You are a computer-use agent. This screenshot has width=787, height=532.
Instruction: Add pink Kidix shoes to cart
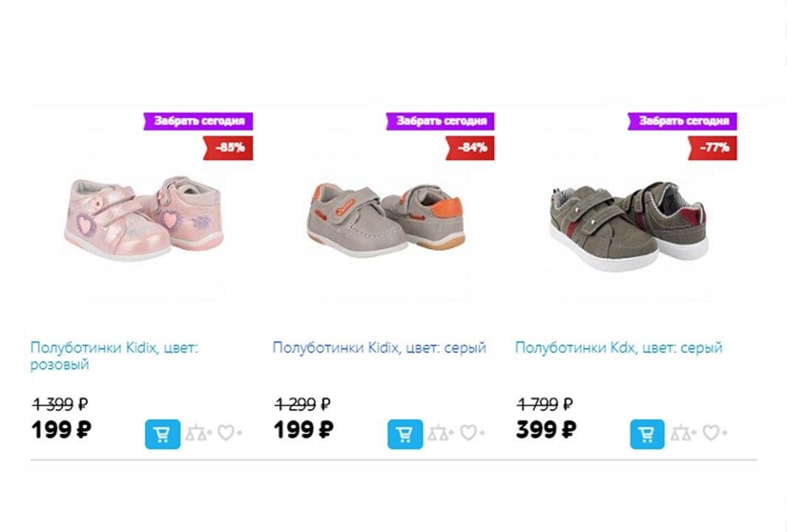(162, 434)
